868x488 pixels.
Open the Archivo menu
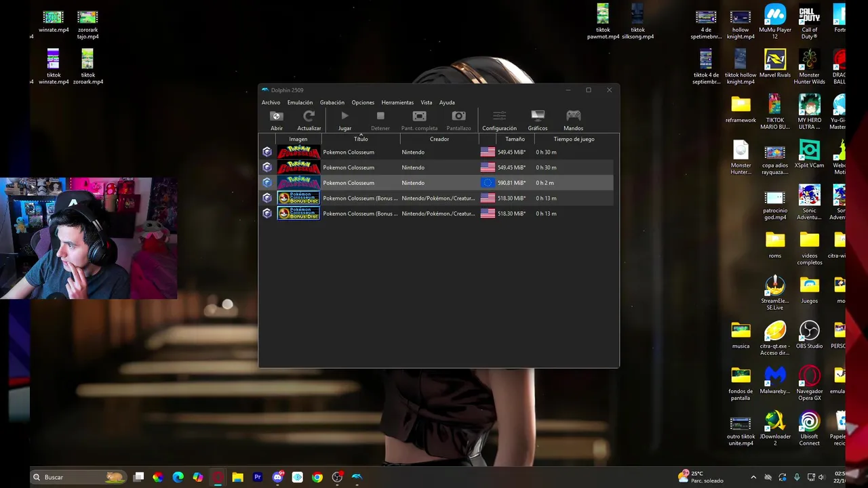(x=271, y=102)
